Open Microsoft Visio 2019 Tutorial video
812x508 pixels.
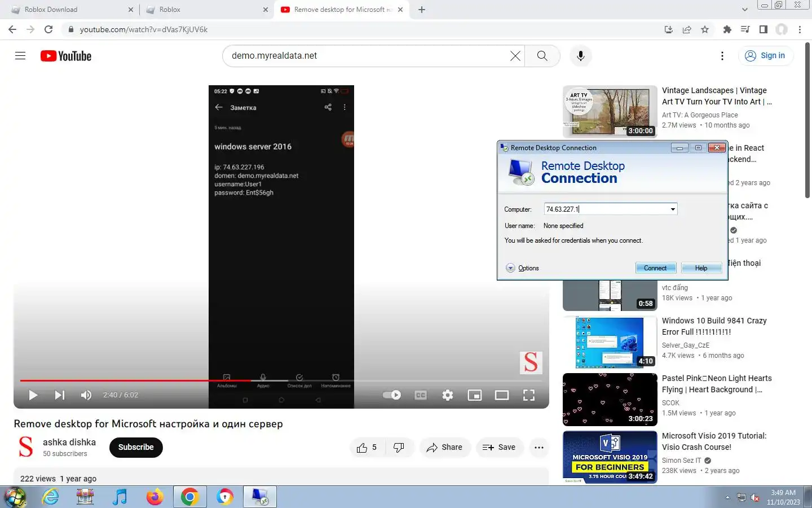(x=714, y=441)
